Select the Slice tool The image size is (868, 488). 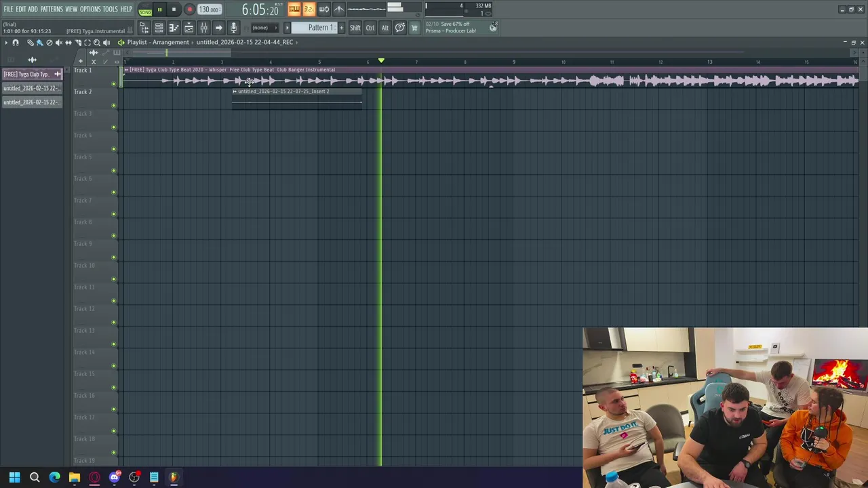click(77, 43)
